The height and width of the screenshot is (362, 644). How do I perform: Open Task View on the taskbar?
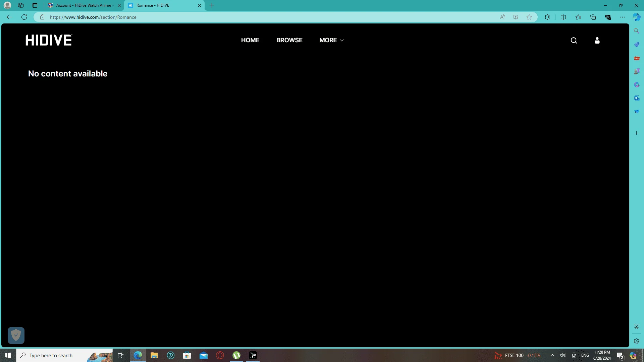pyautogui.click(x=121, y=355)
